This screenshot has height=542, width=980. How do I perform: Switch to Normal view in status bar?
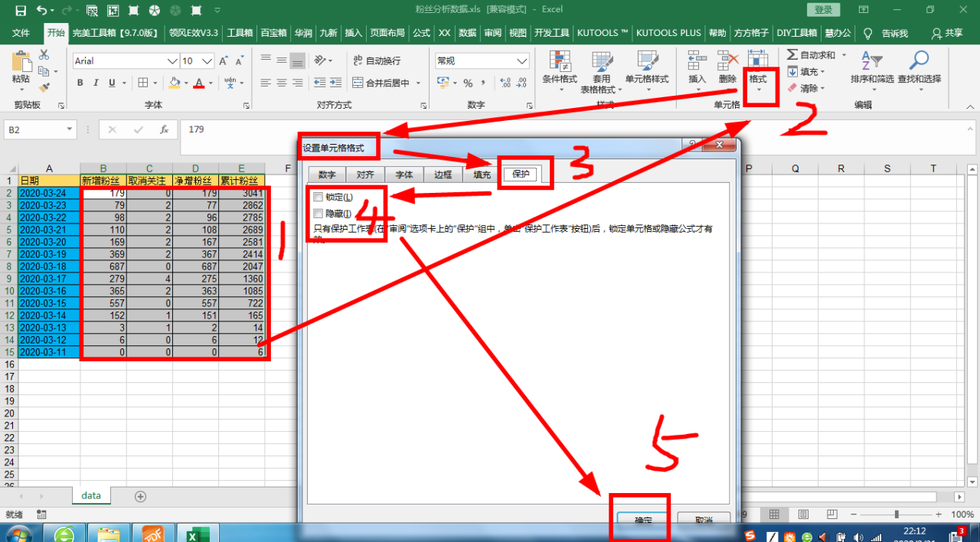tap(774, 514)
